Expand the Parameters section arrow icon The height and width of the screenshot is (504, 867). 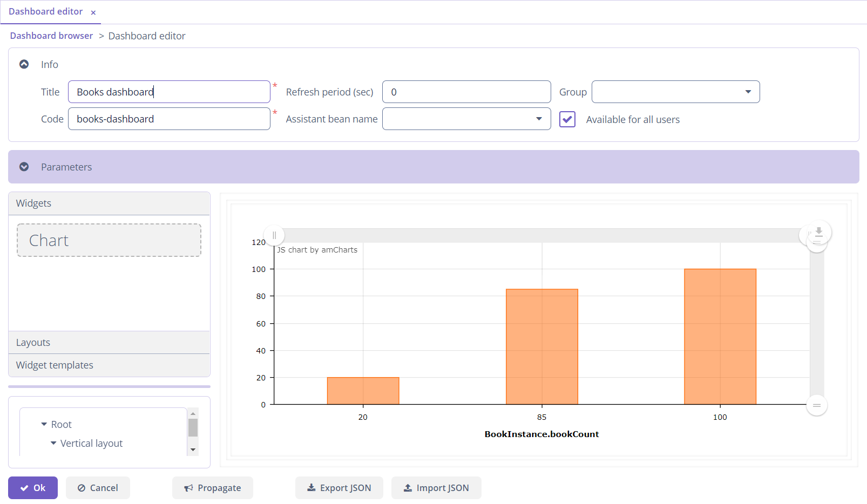coord(24,167)
